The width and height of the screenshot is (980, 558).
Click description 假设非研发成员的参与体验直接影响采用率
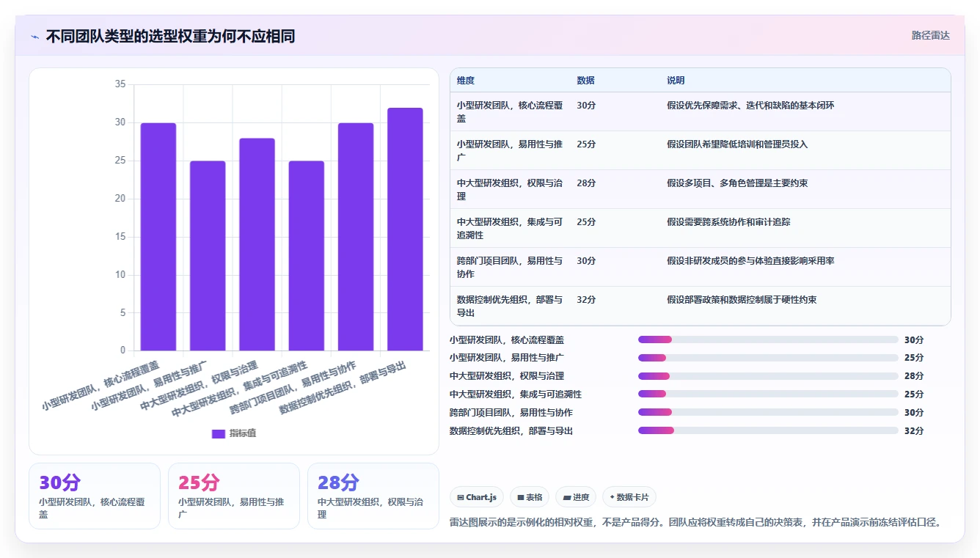750,260
